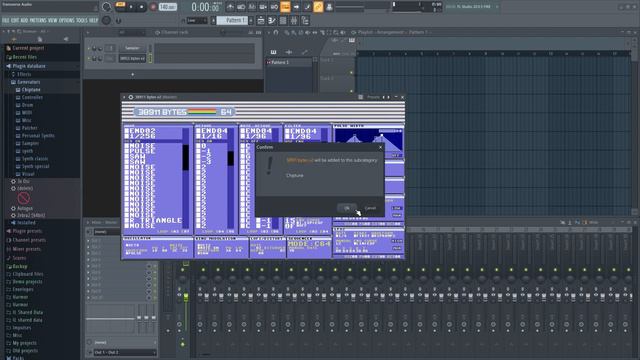The width and height of the screenshot is (640, 360).
Task: Select the Zebra2 (64bit) plugin entry
Action: (x=31, y=216)
